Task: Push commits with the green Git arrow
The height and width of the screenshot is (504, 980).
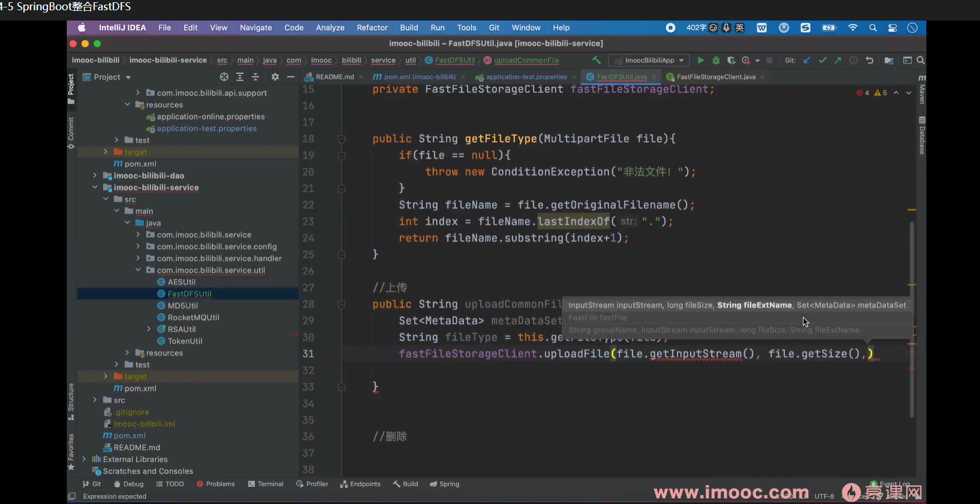Action: 837,60
